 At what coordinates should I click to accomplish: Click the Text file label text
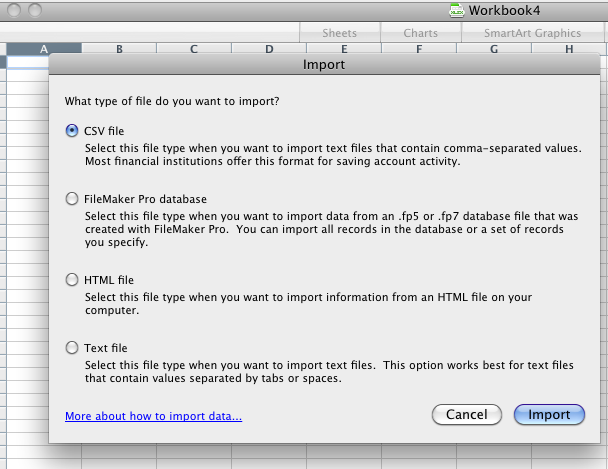click(x=106, y=348)
